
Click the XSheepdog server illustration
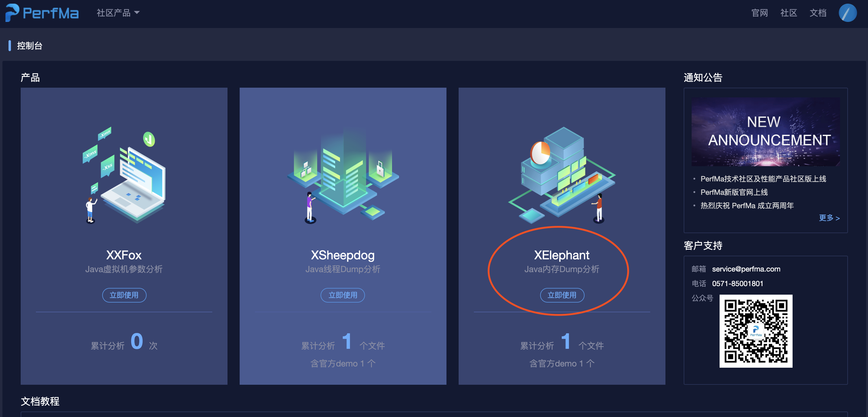coord(343,175)
